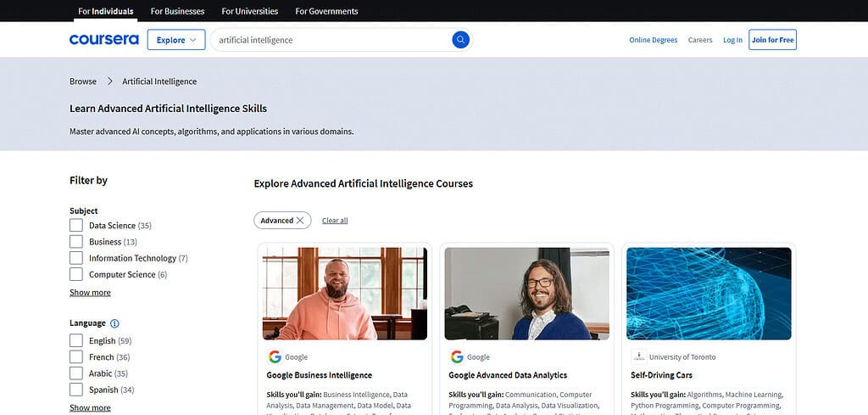868x415 pixels.
Task: Click the Advanced filter chip
Action: coord(282,221)
